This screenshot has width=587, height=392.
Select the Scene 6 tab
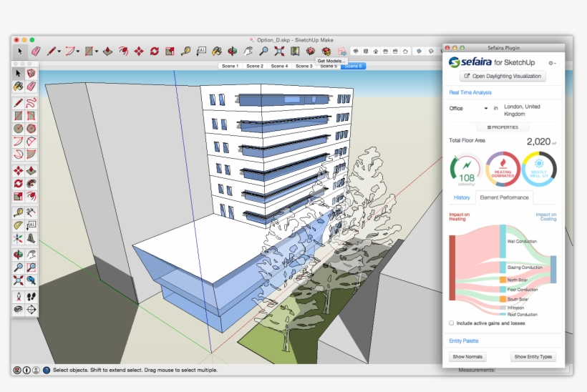[x=354, y=66]
